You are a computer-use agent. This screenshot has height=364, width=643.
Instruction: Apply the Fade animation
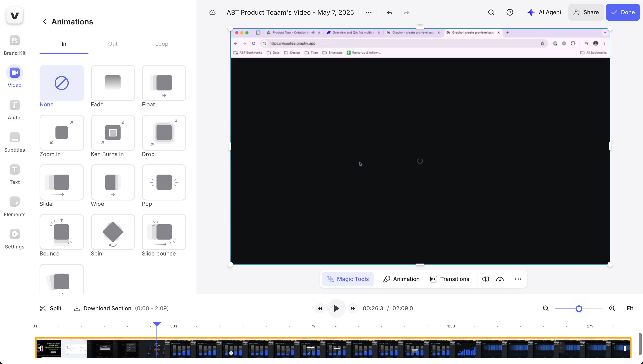click(113, 83)
